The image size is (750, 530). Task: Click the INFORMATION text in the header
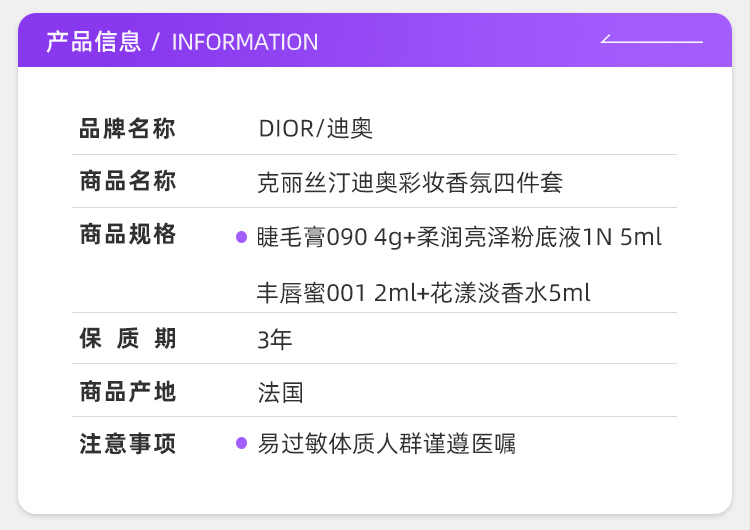pos(245,42)
